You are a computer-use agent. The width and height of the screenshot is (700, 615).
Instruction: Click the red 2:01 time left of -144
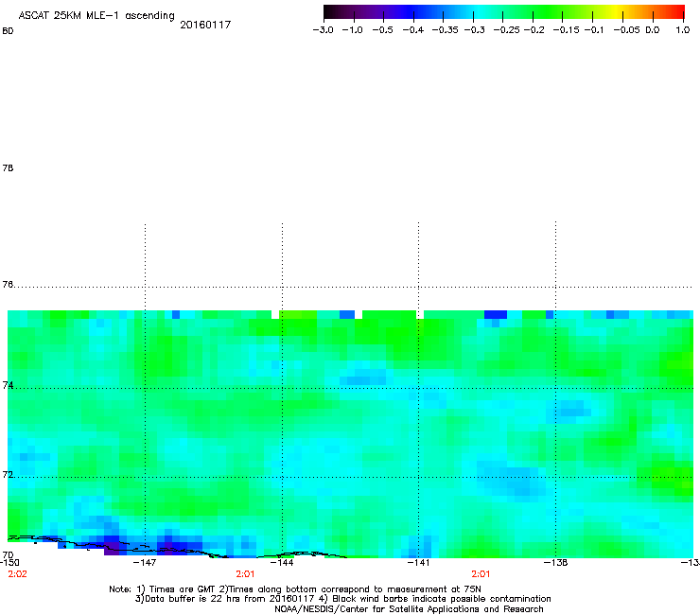tap(245, 574)
